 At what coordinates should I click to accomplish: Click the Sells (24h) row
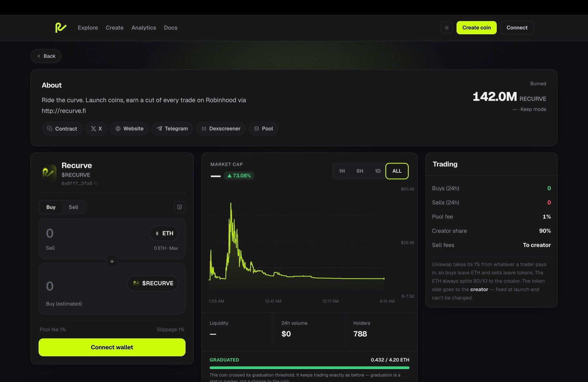(x=491, y=203)
